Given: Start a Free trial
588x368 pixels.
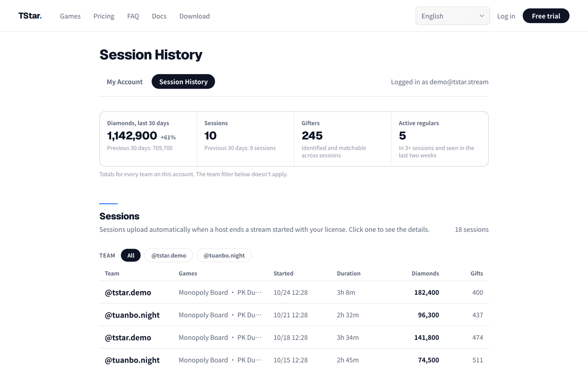Looking at the screenshot, I should [x=546, y=16].
